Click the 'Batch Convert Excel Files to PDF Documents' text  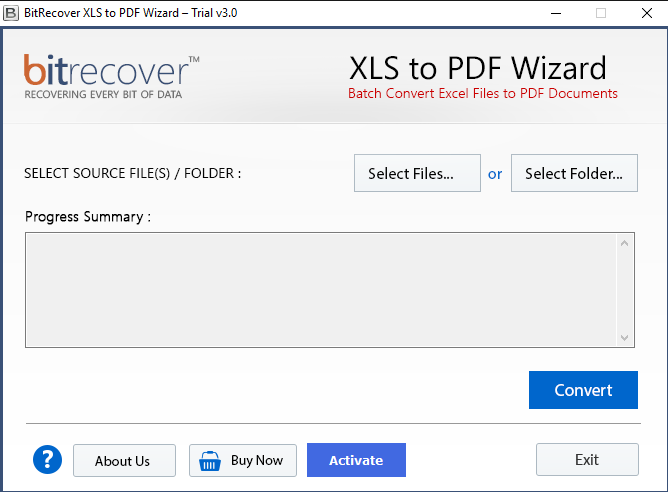[483, 93]
